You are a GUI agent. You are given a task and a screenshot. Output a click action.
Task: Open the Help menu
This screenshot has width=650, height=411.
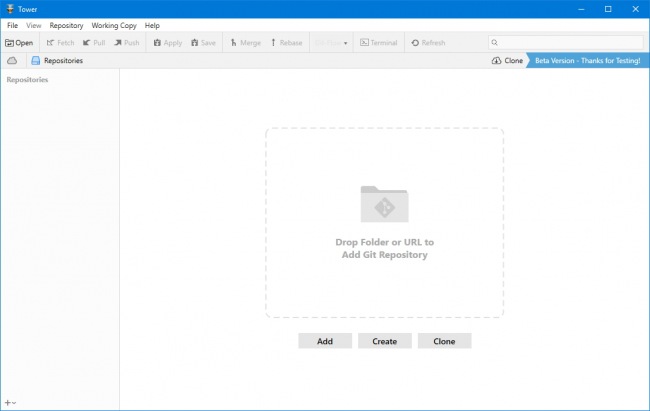[152, 25]
